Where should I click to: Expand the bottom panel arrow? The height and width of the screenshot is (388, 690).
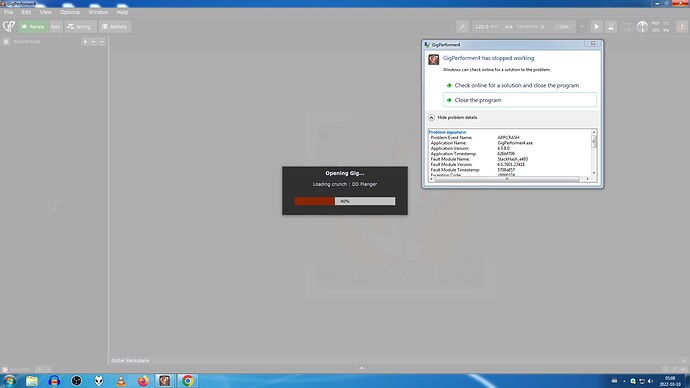point(361,368)
